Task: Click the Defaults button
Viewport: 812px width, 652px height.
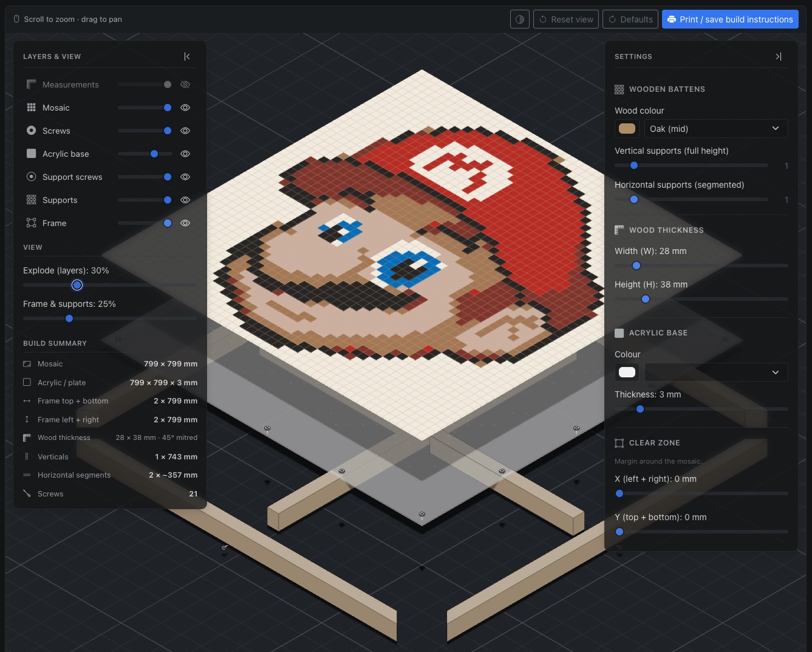Action: [630, 19]
